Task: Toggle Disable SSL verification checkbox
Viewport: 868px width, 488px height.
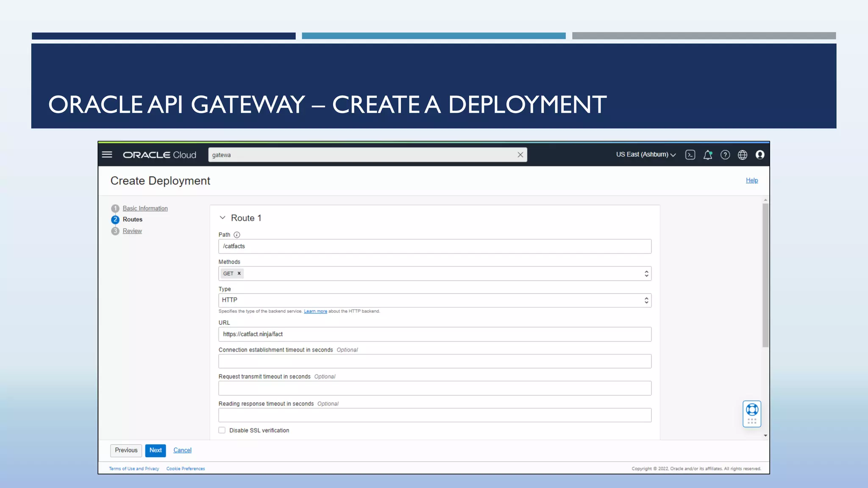Action: coord(222,430)
